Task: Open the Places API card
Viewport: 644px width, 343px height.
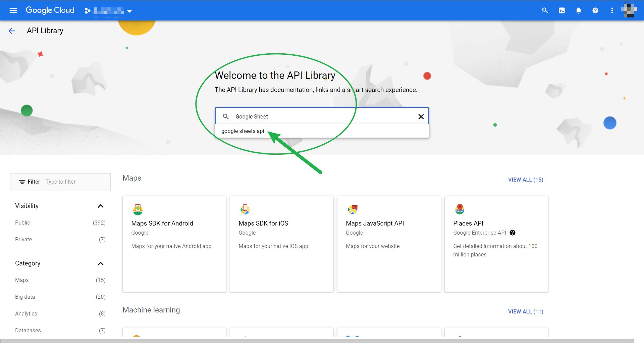Action: (x=496, y=244)
